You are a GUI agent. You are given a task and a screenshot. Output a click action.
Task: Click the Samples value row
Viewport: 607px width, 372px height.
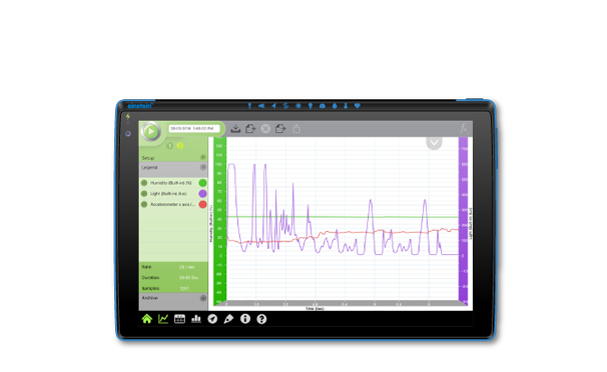[173, 288]
